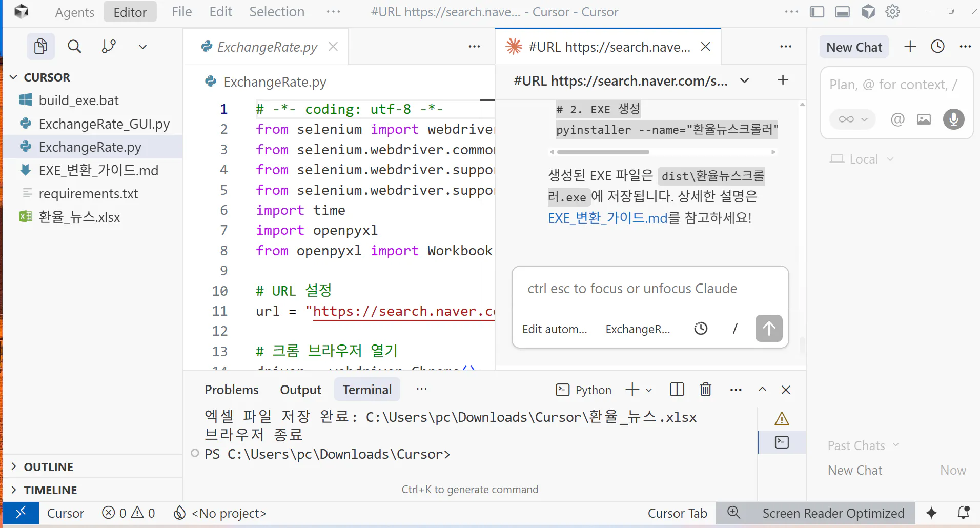This screenshot has height=528, width=980.
Task: Show chat history clock in right panel
Action: [938, 47]
